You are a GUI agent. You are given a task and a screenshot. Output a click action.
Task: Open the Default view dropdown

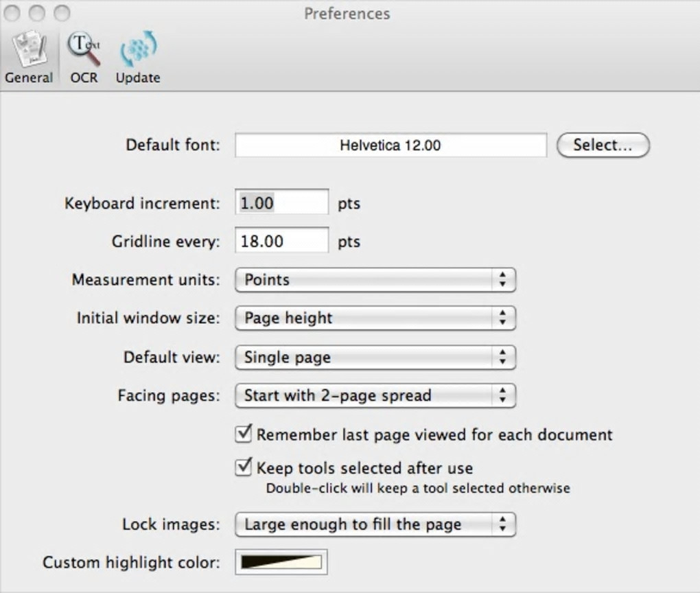[x=375, y=357]
